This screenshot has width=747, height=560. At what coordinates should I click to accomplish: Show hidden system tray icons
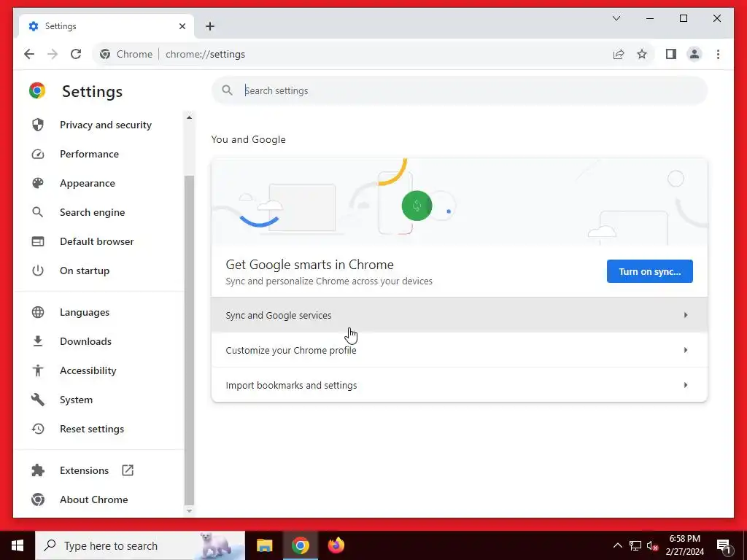[x=617, y=545]
